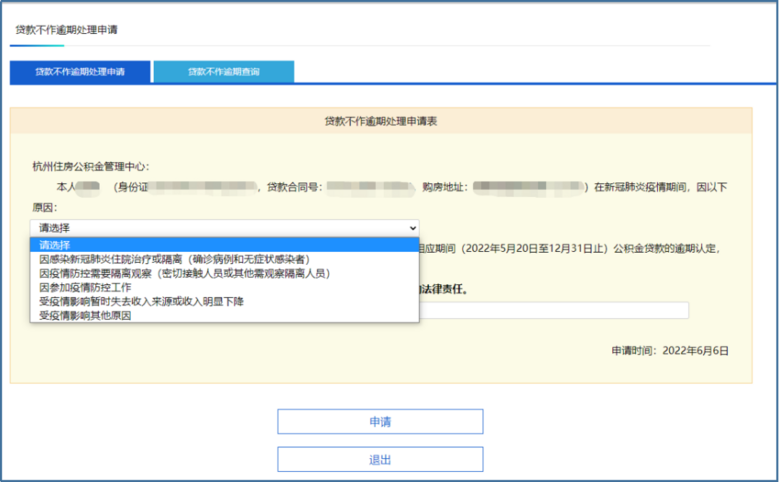Click the 杭州住房公积金管理中心 salutation text
The image size is (779, 482).
tap(90, 167)
